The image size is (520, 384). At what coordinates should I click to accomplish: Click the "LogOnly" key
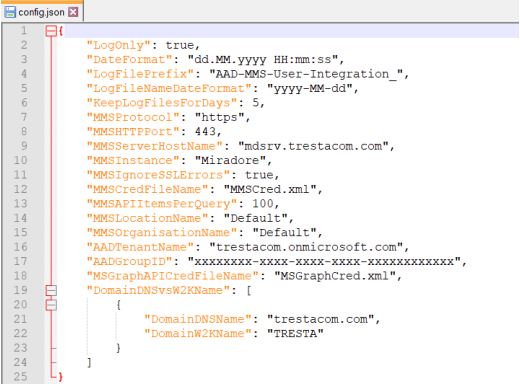point(119,45)
